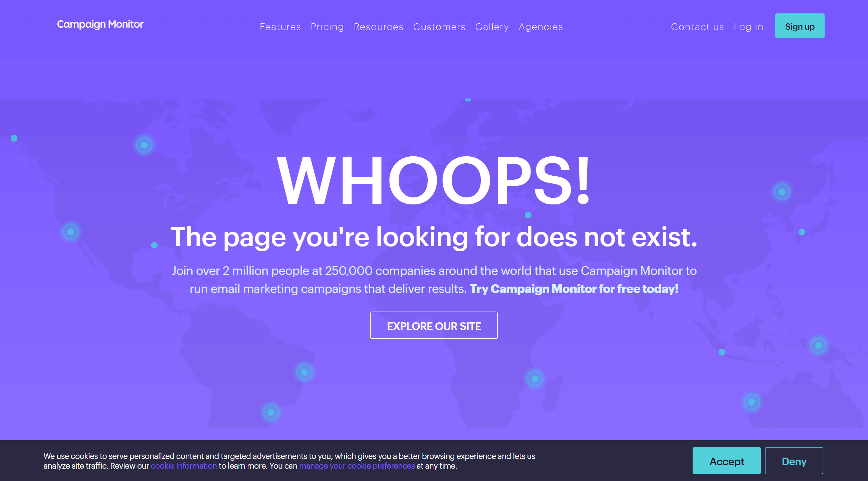Expand cookie information details link
This screenshot has width=868, height=481.
pos(184,467)
